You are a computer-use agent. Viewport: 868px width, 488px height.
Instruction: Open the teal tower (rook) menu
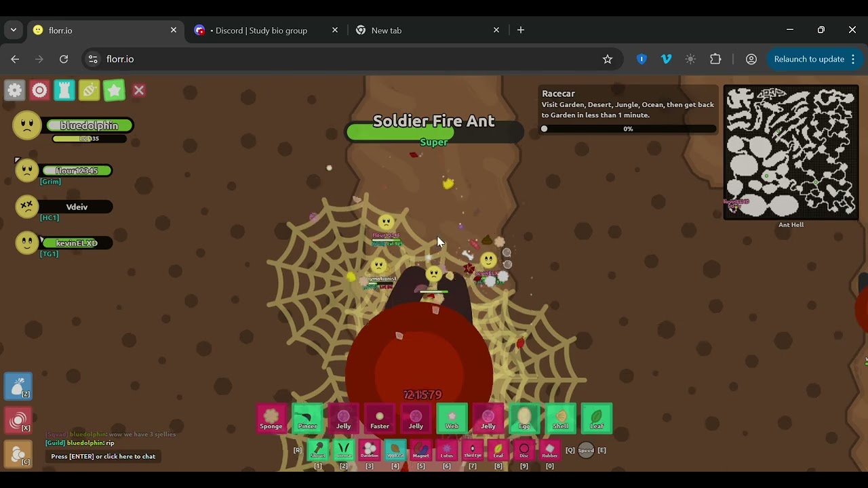tap(64, 90)
